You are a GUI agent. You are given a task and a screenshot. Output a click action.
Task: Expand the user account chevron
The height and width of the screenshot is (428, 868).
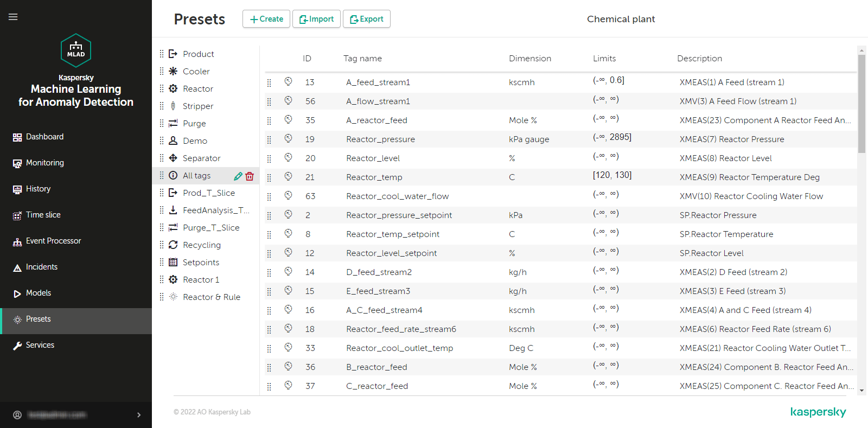click(139, 415)
